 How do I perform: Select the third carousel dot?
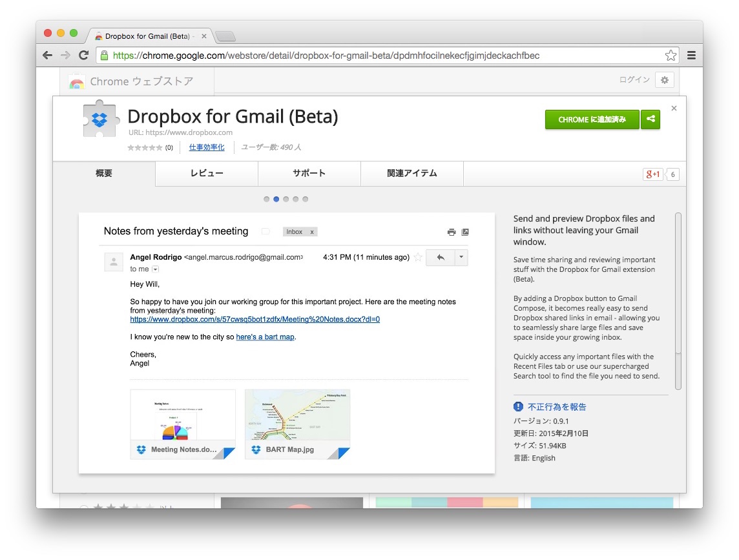point(286,199)
